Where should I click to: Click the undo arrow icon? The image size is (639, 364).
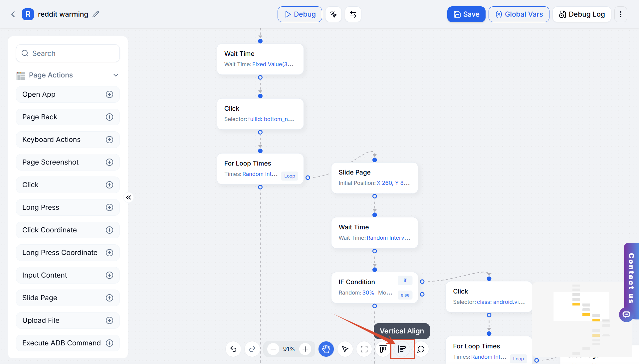tap(233, 349)
